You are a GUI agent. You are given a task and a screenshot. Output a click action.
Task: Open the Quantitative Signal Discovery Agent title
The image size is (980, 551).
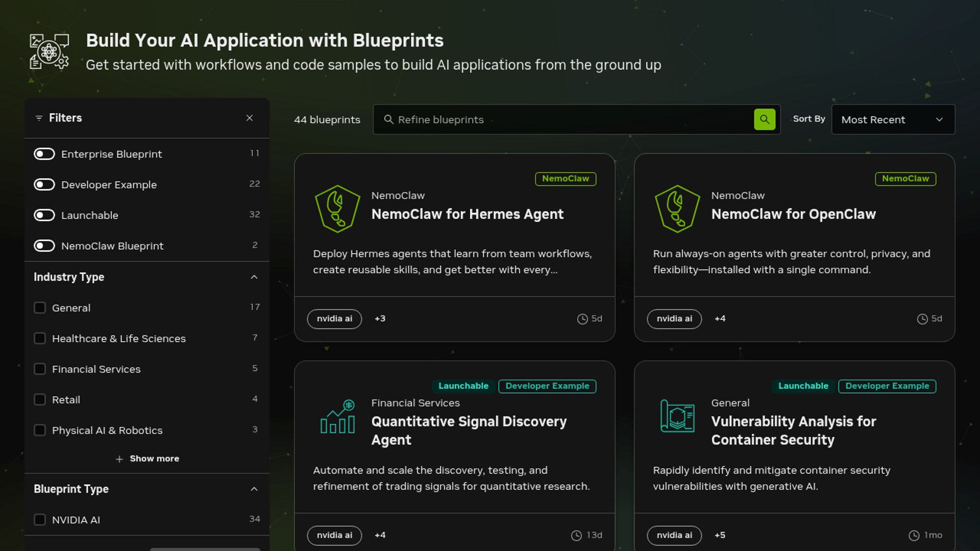[x=469, y=431]
